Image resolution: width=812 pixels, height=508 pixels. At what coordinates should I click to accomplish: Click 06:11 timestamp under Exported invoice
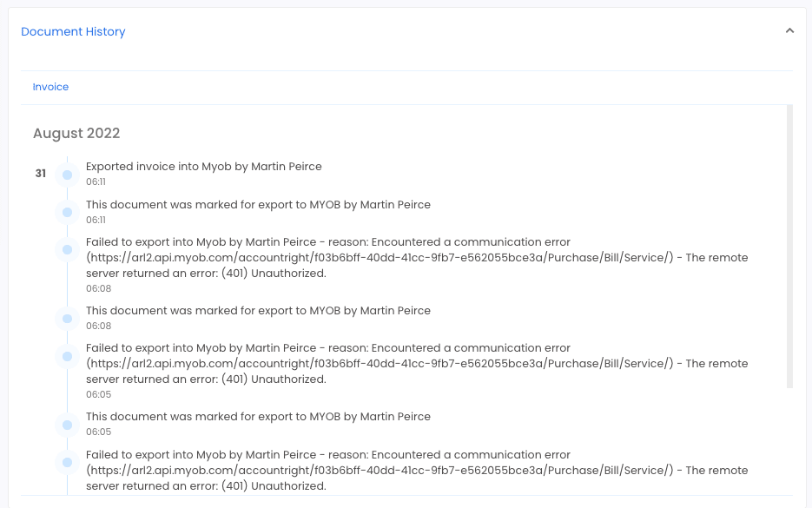[x=96, y=181]
